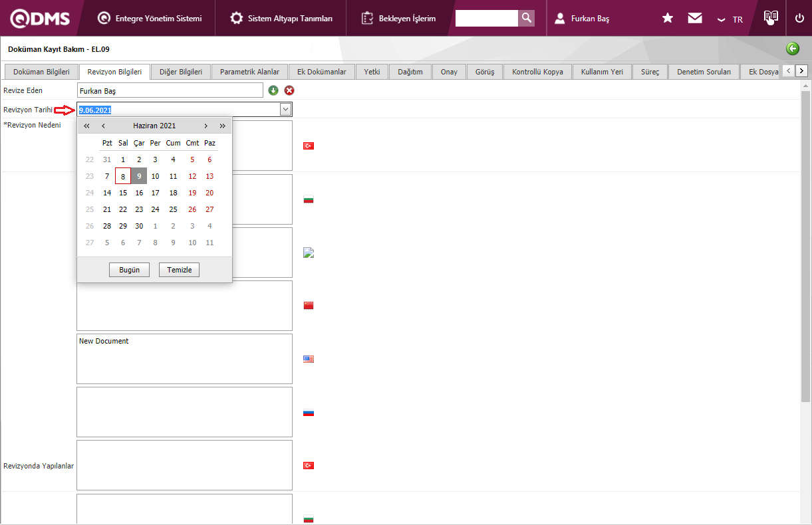
Task: Click the power logout icon
Action: point(799,19)
